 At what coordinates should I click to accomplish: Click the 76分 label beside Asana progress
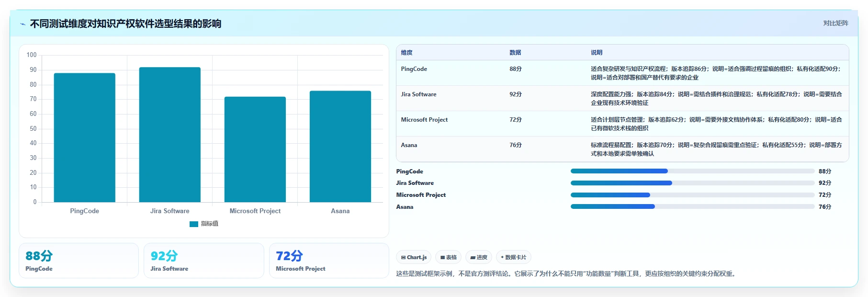(825, 207)
